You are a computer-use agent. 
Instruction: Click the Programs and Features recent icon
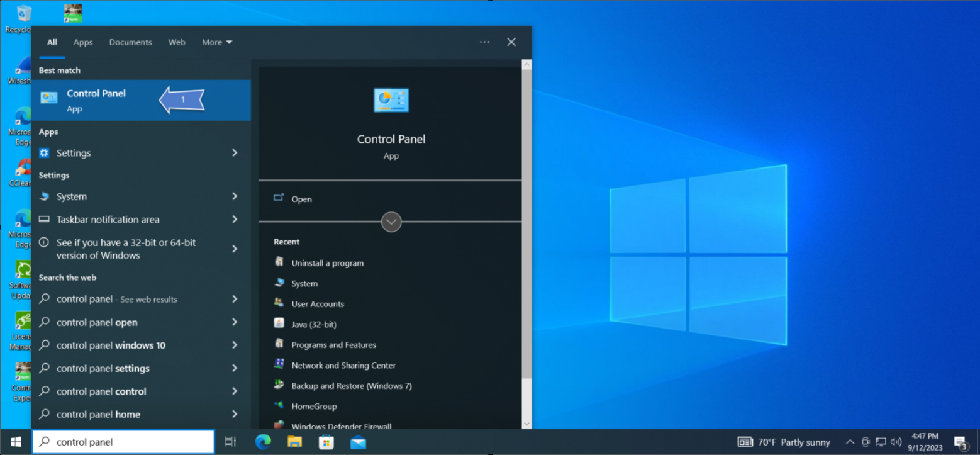[x=279, y=344]
